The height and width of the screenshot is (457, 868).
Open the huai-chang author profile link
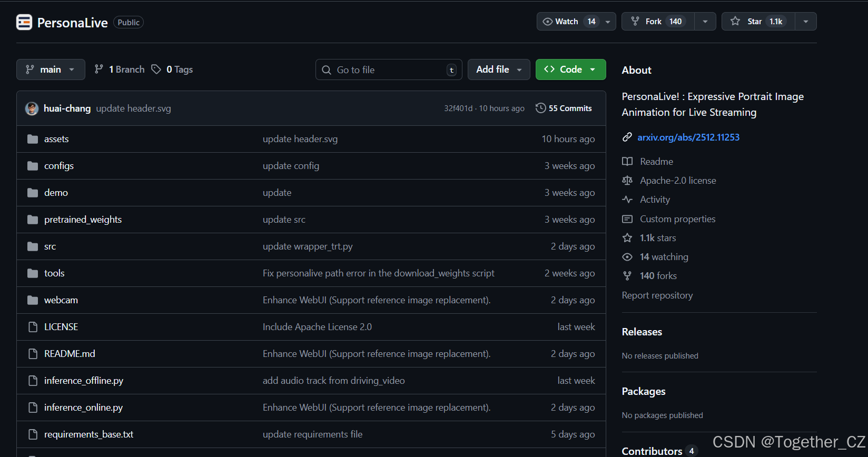pos(67,108)
